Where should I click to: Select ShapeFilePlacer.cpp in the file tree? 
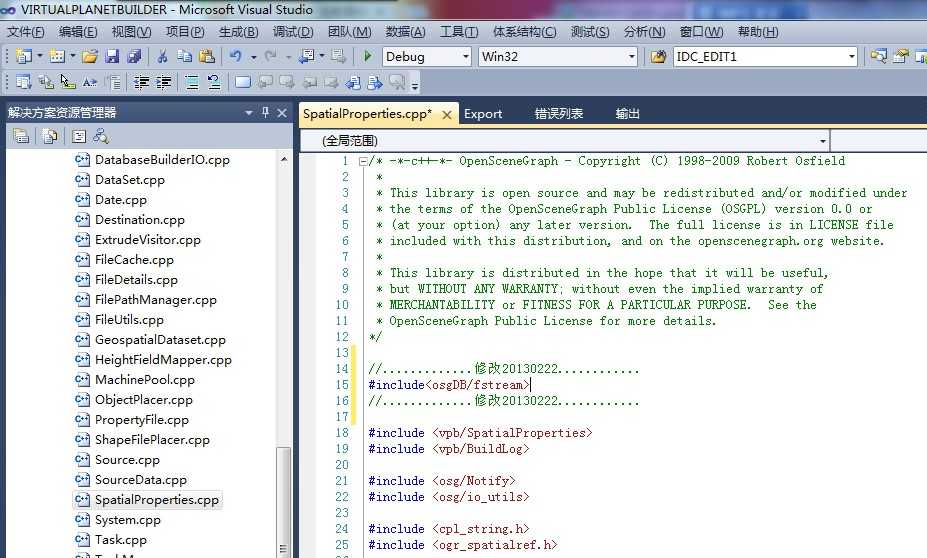[152, 440]
